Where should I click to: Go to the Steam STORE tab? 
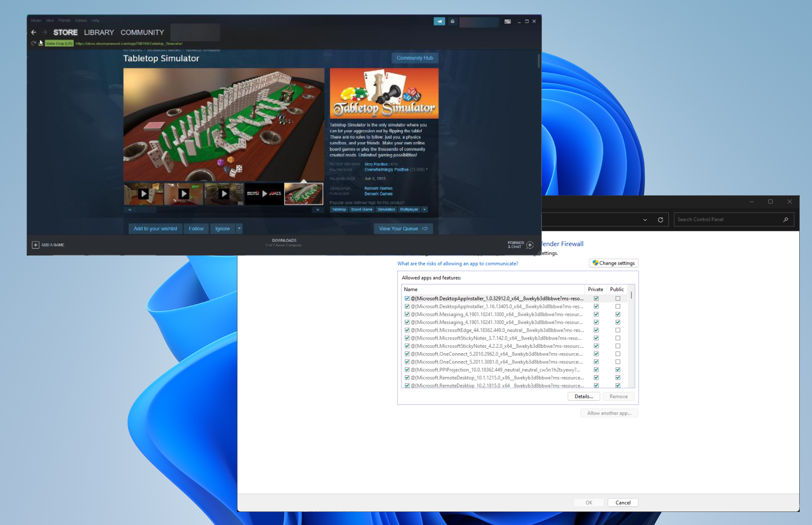[x=65, y=32]
